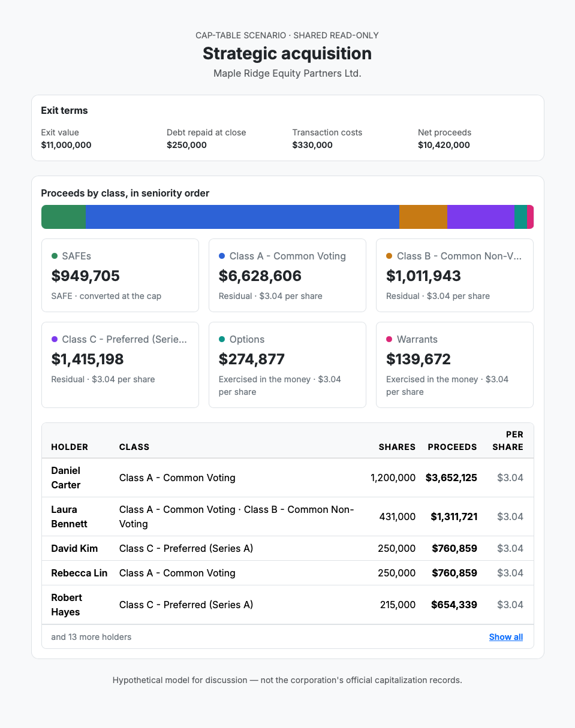575x728 pixels.
Task: Click the orange Class B legend dot
Action: tap(389, 256)
